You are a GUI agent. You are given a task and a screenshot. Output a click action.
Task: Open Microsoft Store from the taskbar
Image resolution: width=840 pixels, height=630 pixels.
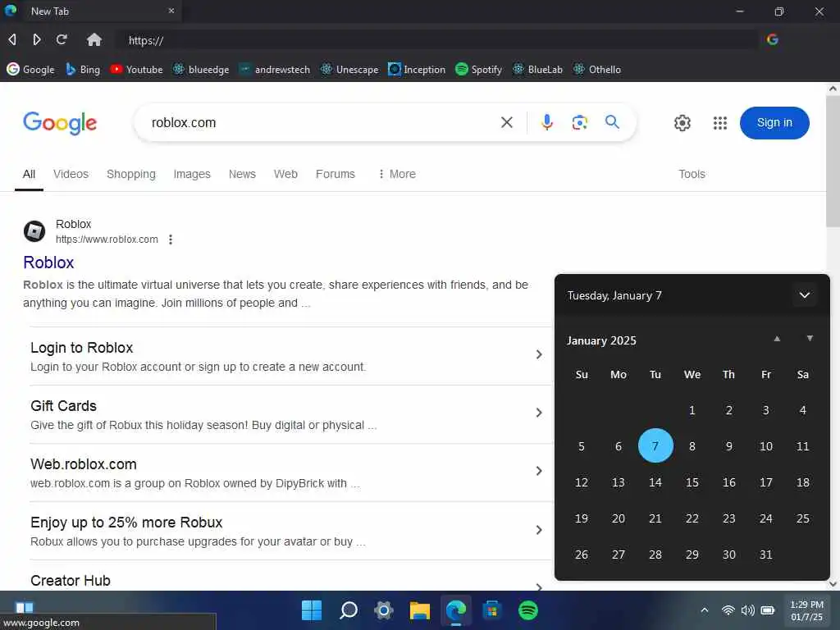click(492, 610)
